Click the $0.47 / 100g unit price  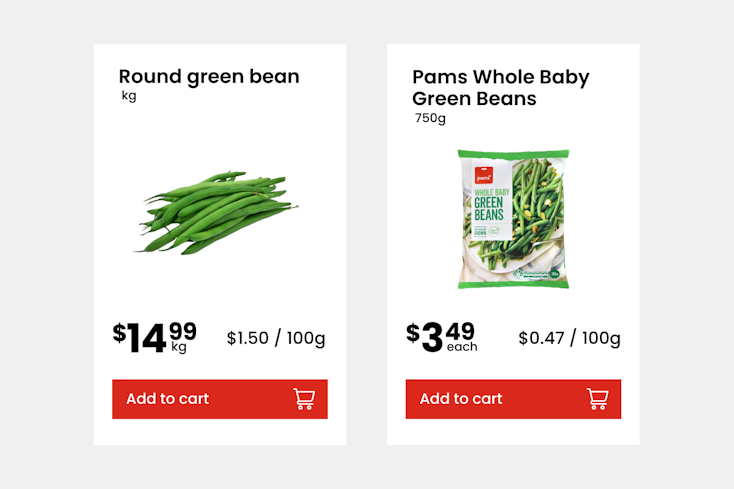tap(569, 338)
